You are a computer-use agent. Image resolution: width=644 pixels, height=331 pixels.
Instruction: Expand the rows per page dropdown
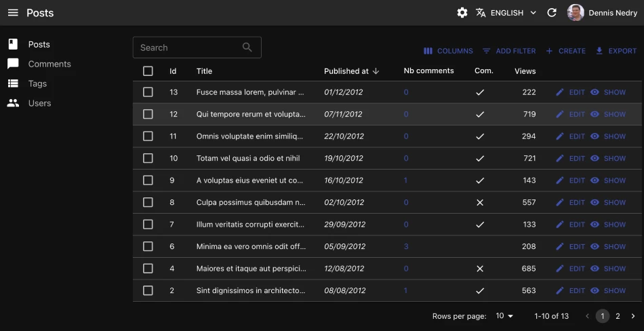[x=504, y=316]
